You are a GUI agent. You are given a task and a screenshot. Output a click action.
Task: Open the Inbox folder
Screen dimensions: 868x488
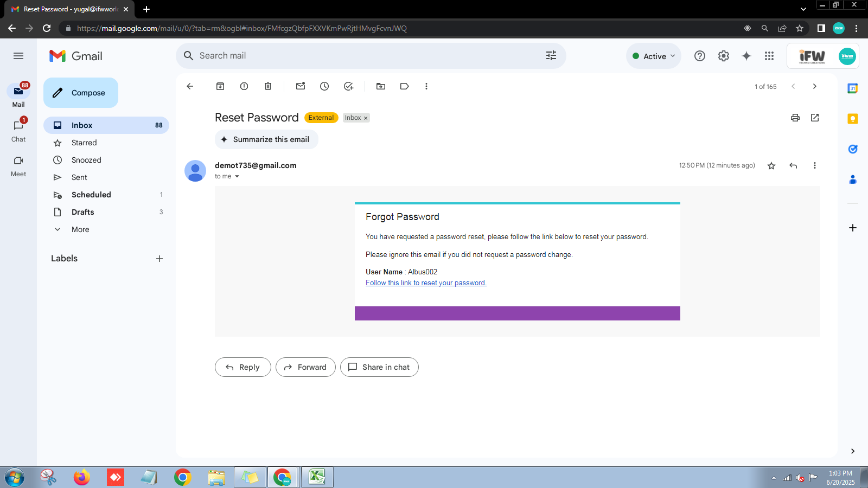coord(106,125)
